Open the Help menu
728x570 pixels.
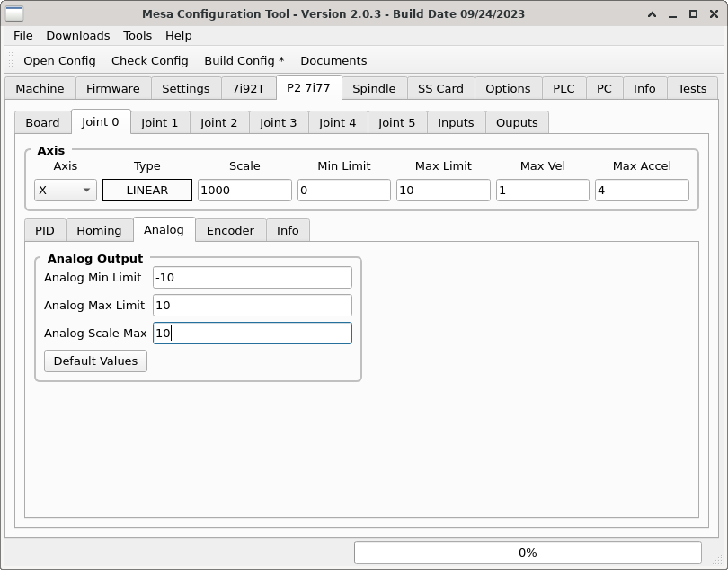pyautogui.click(x=178, y=36)
